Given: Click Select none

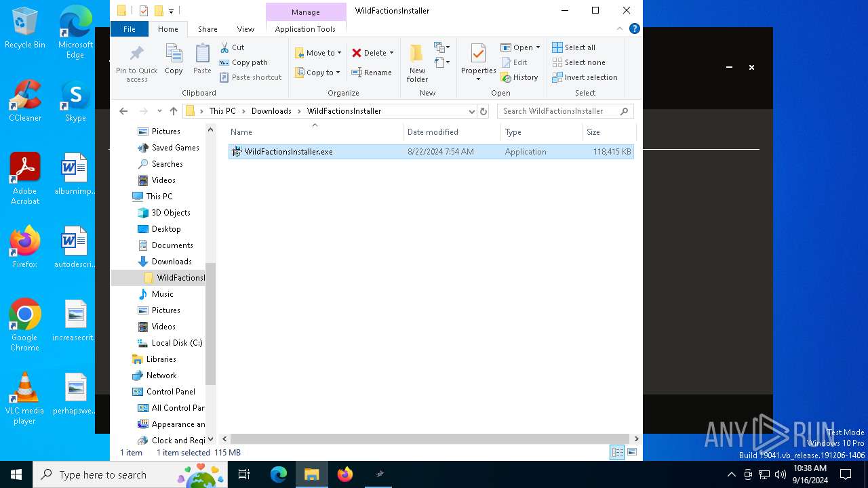Looking at the screenshot, I should (578, 62).
